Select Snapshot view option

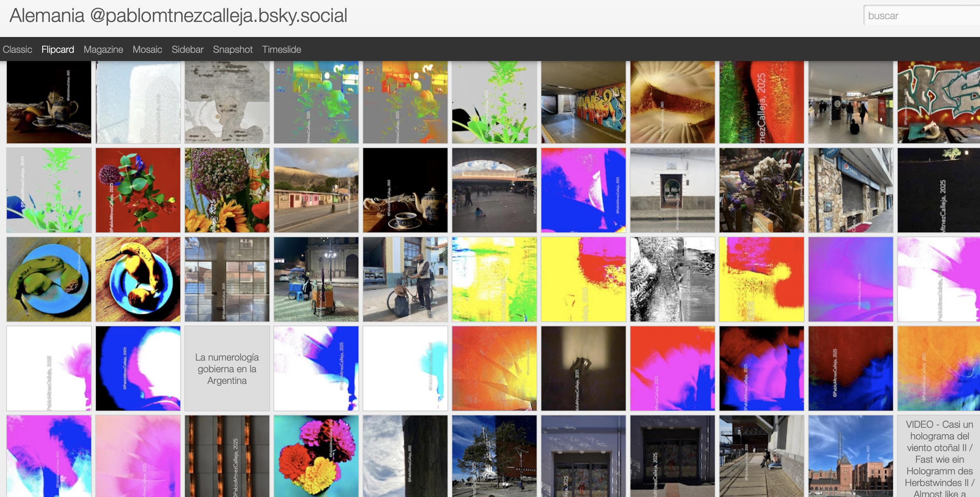(232, 49)
